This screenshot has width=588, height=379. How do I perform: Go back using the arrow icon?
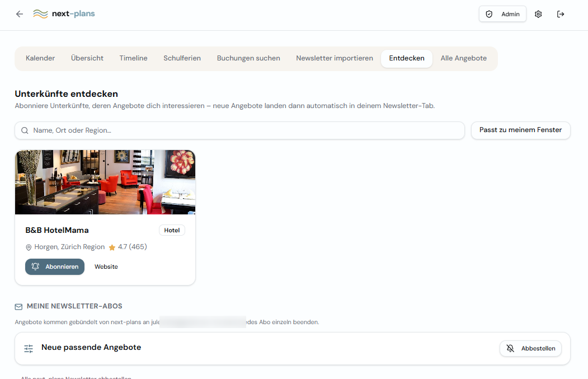(x=20, y=14)
